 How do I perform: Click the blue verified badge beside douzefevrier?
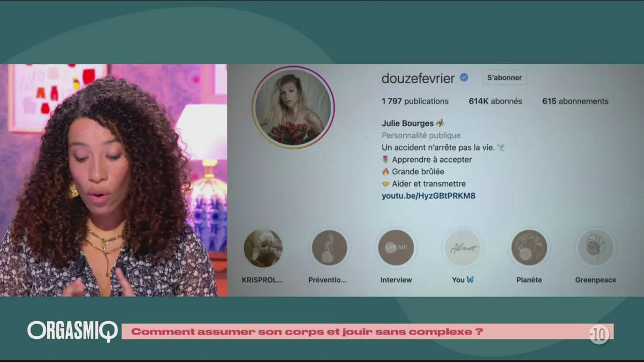click(464, 78)
